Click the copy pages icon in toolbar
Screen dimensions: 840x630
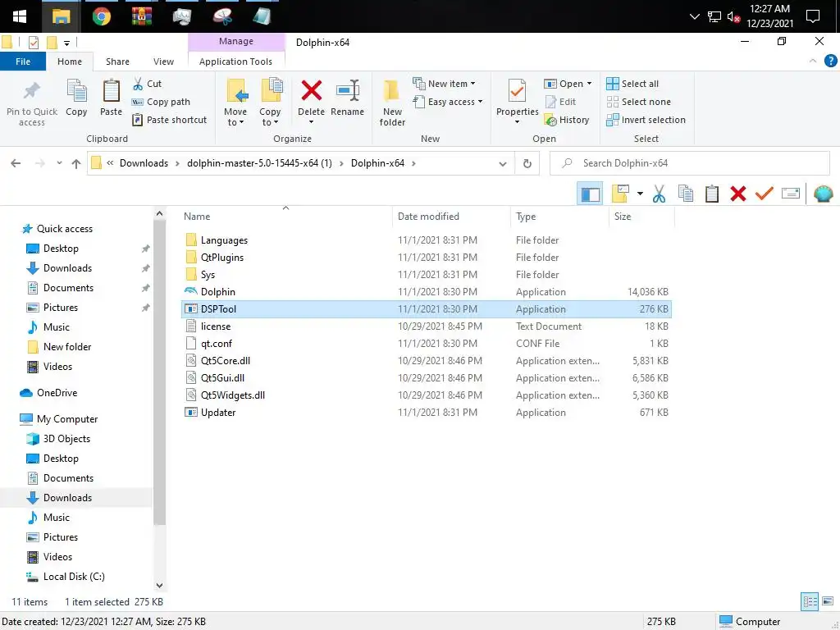coord(686,194)
